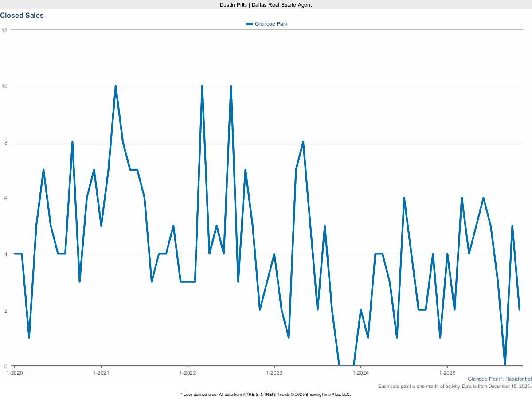Select the 6 y-axis label

(6, 198)
